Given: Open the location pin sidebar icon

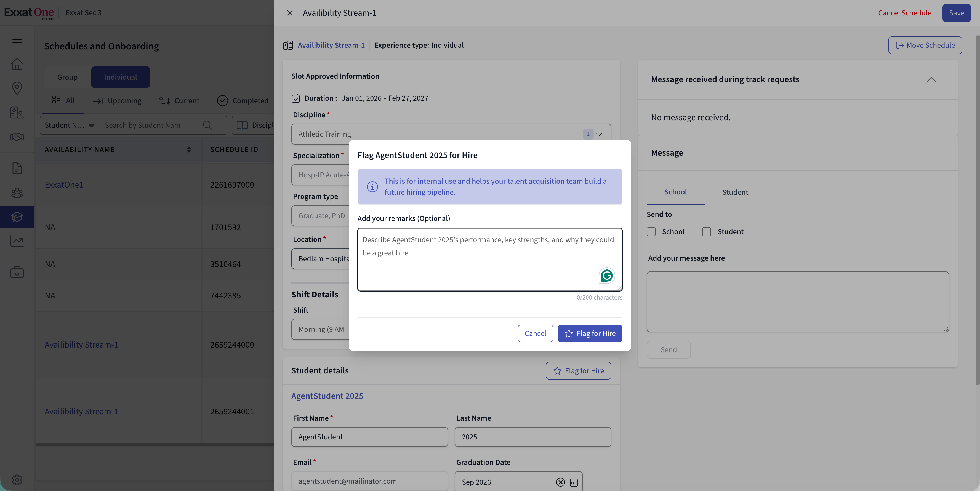Looking at the screenshot, I should (x=17, y=88).
